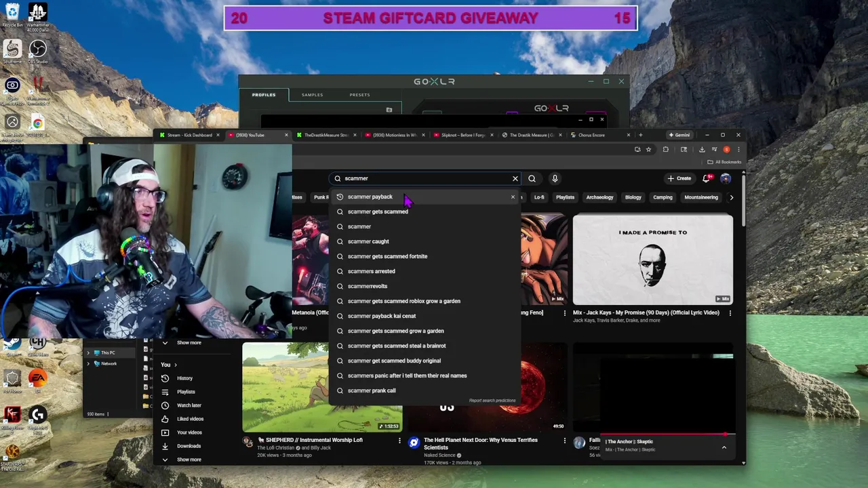Switch to Chorus Encore tab
This screenshot has width=868, height=488.
tap(591, 135)
